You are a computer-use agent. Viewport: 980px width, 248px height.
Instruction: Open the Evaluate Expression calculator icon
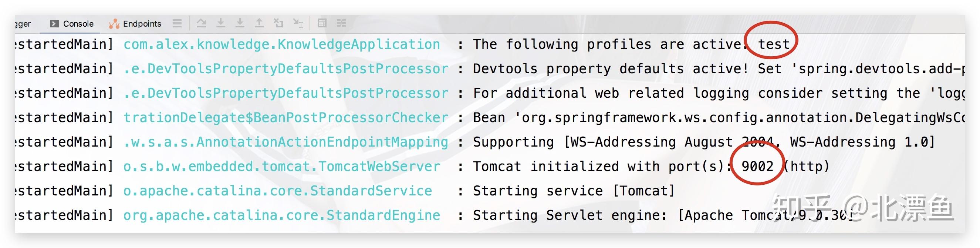[322, 24]
